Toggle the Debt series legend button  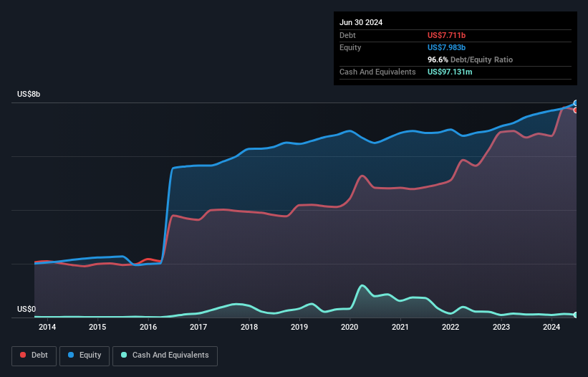[x=34, y=355]
